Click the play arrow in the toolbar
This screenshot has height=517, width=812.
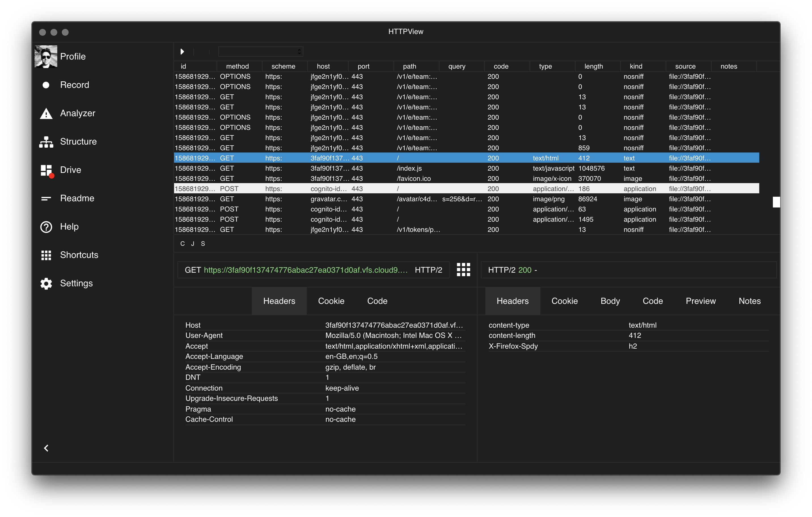182,52
